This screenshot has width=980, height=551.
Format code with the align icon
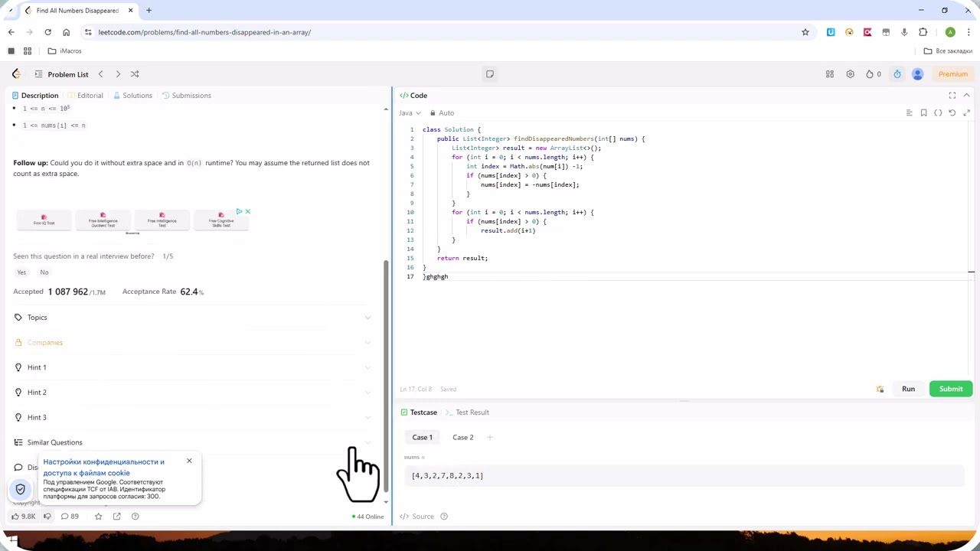(910, 112)
